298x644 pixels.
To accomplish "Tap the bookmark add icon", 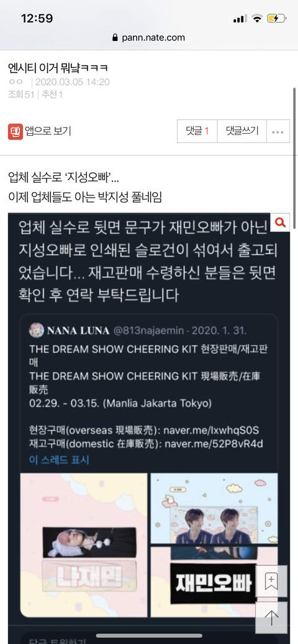I will [x=271, y=581].
